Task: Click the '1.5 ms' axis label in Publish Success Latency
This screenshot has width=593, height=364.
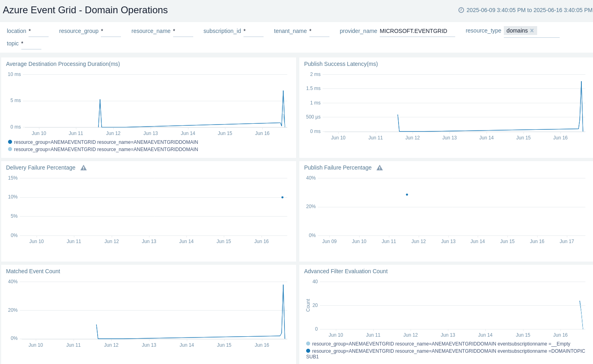Action: [313, 88]
